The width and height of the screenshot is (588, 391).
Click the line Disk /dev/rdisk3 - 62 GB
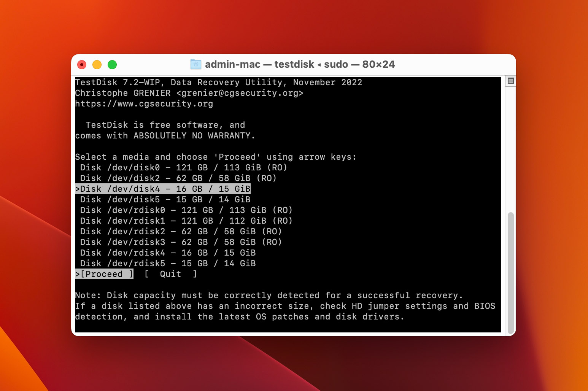point(181,242)
